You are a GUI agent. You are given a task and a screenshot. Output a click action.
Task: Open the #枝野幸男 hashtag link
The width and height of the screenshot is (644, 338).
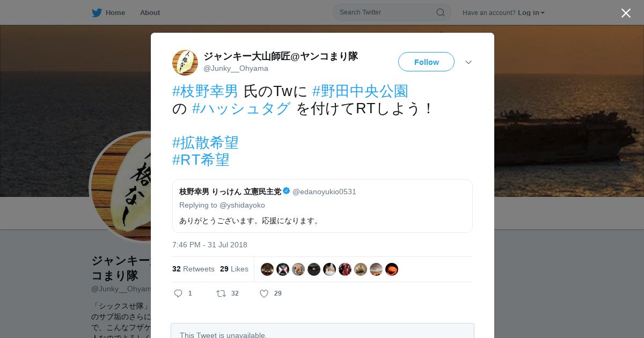(x=205, y=91)
